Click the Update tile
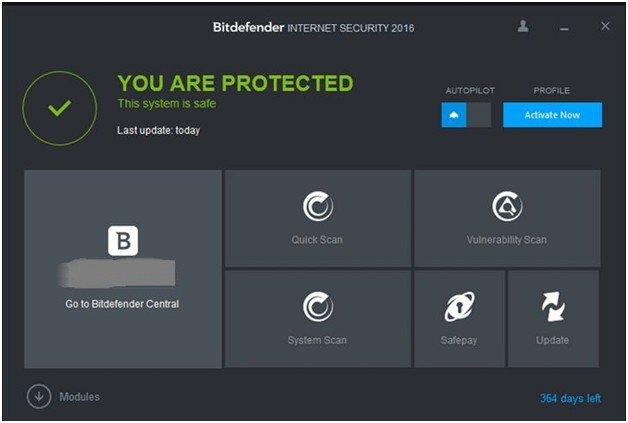Image resolution: width=628 pixels, height=423 pixels. (553, 319)
